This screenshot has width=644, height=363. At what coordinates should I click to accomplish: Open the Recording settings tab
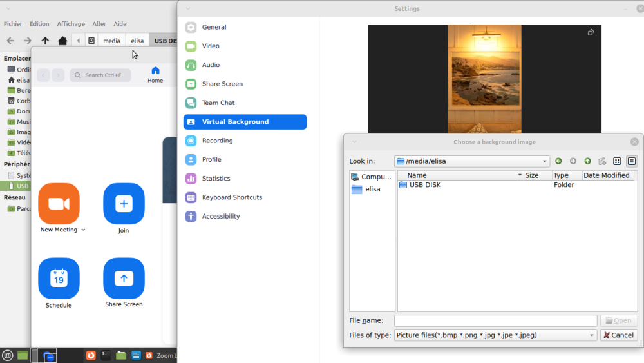click(217, 141)
